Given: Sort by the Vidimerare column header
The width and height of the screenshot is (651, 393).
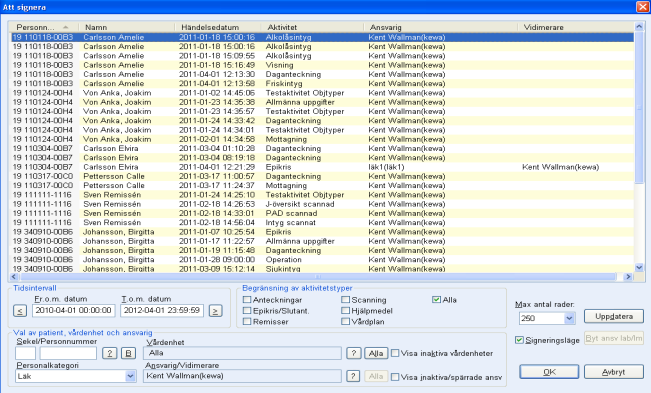Looking at the screenshot, I should [576, 27].
